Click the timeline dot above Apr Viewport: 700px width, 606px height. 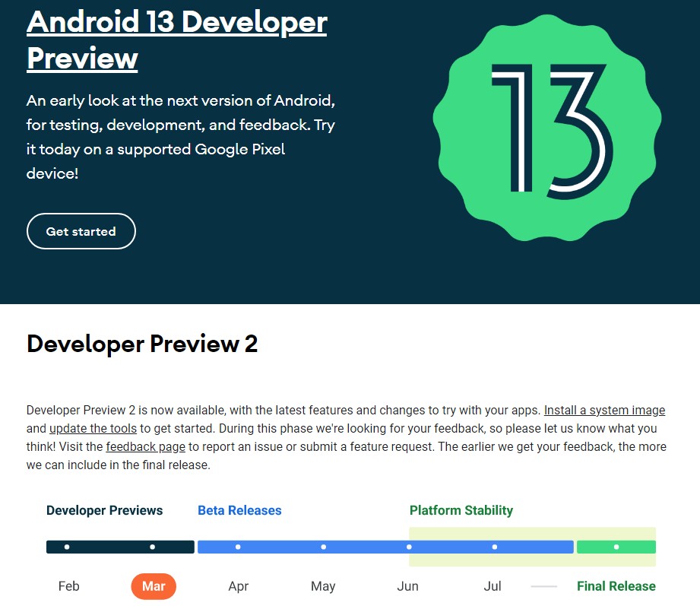(238, 547)
